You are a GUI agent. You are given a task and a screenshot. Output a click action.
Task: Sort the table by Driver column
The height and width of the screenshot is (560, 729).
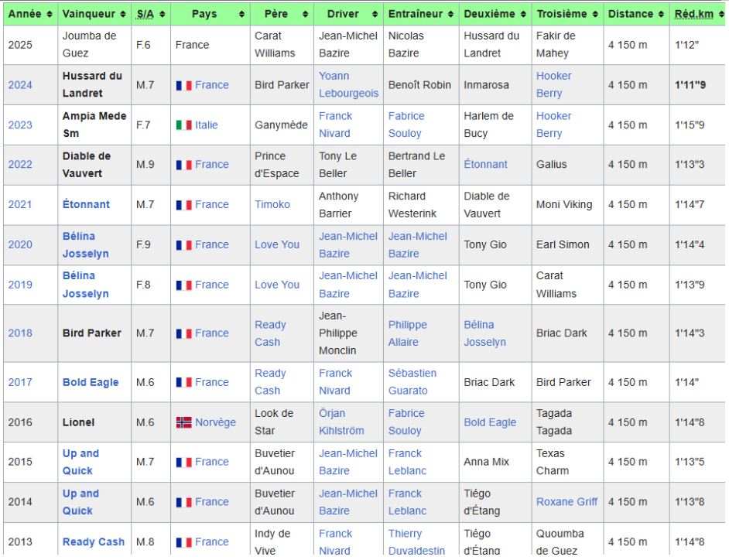pyautogui.click(x=348, y=14)
